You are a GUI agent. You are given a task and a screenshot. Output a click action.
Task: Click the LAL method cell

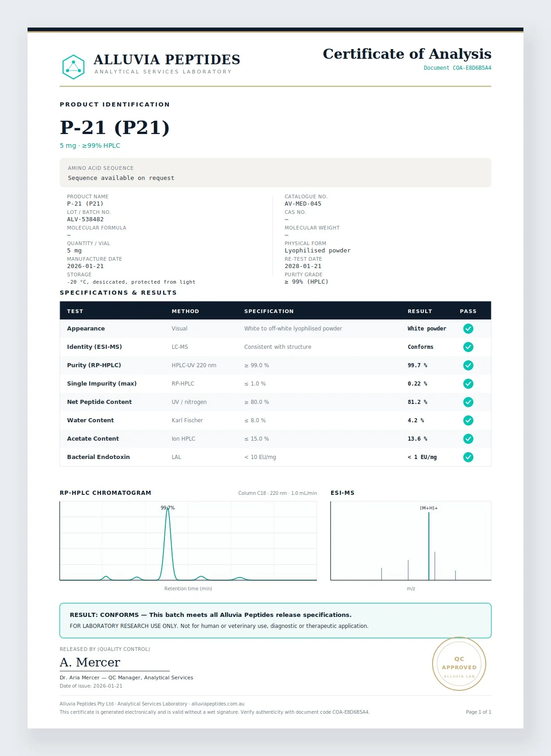pyautogui.click(x=176, y=457)
